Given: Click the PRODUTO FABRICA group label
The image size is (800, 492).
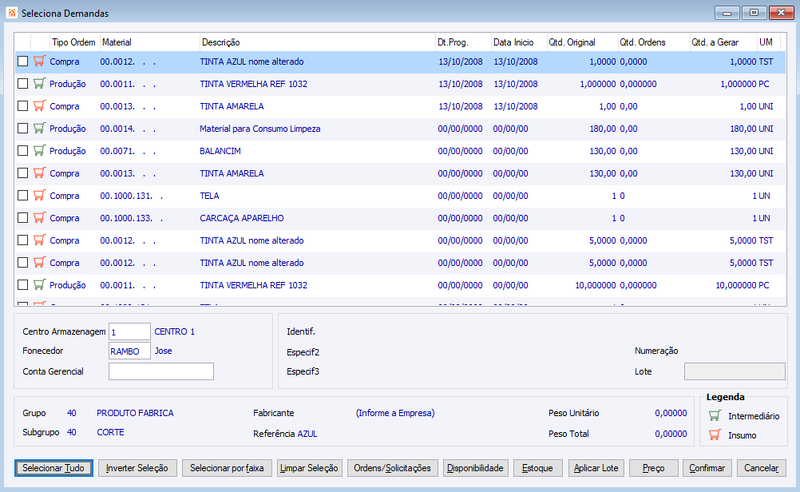Looking at the screenshot, I should pyautogui.click(x=135, y=413).
